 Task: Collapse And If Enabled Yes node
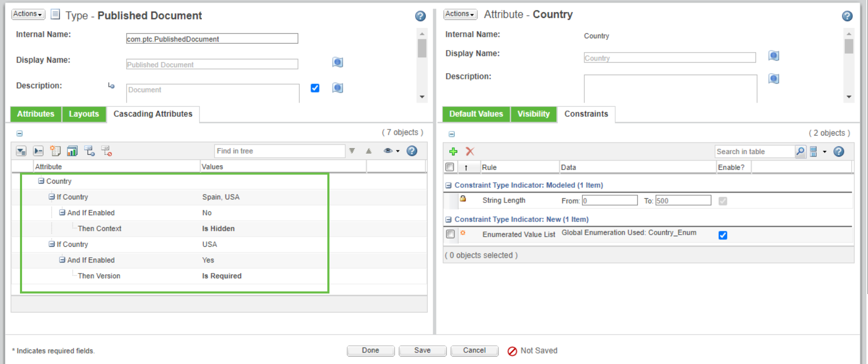pos(62,260)
